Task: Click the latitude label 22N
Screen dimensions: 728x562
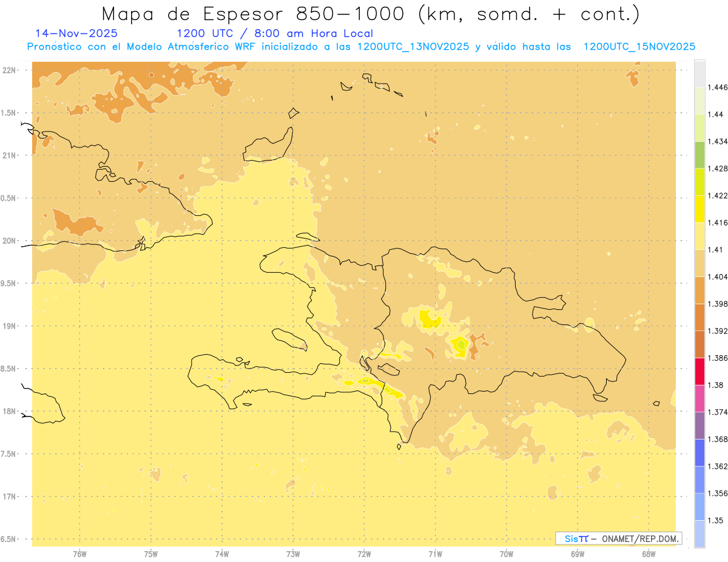Action: coord(9,70)
